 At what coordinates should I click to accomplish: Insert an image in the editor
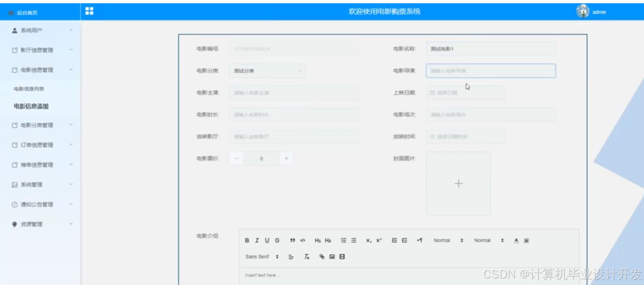pyautogui.click(x=332, y=257)
